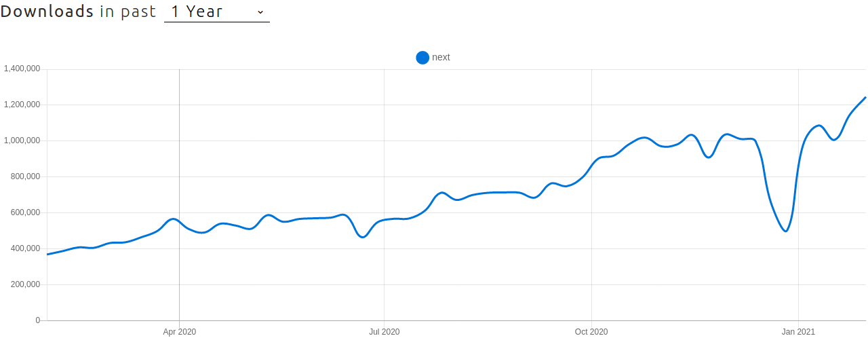Click the line's starting point at far left
This screenshot has height=355, width=868.
(47, 254)
